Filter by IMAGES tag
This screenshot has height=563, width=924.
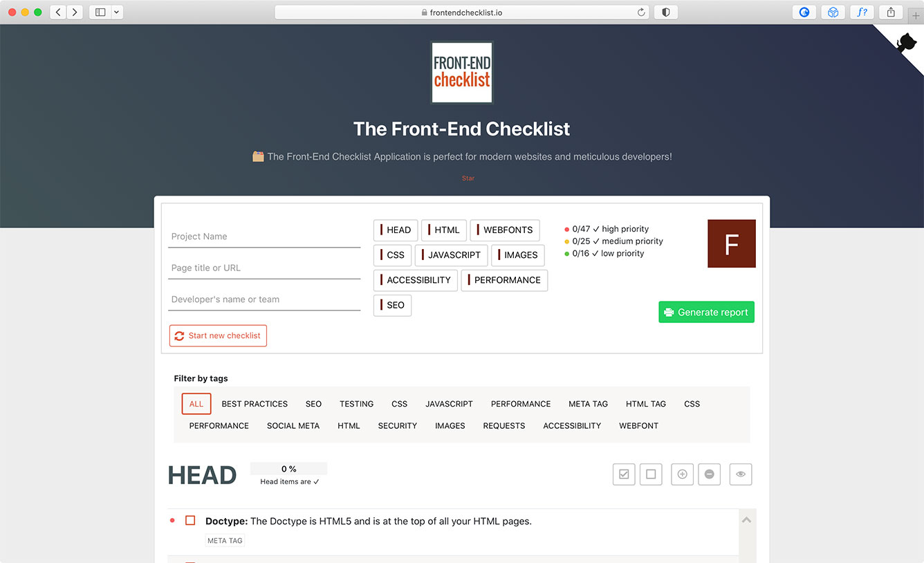click(450, 426)
